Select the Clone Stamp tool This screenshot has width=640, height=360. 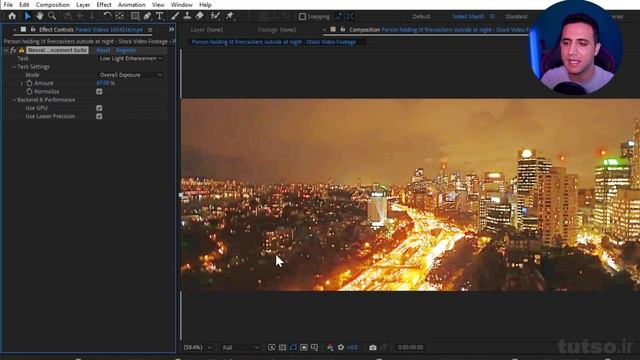tap(187, 16)
